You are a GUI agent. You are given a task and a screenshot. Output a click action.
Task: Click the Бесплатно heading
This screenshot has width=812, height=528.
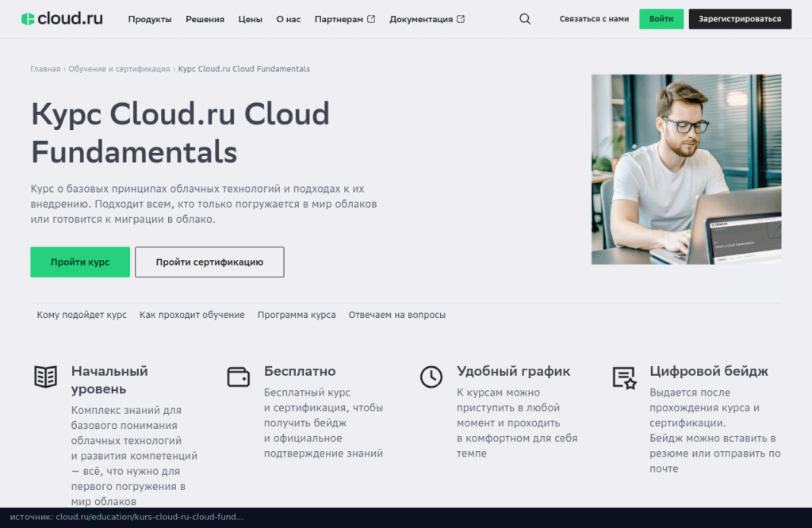click(300, 371)
